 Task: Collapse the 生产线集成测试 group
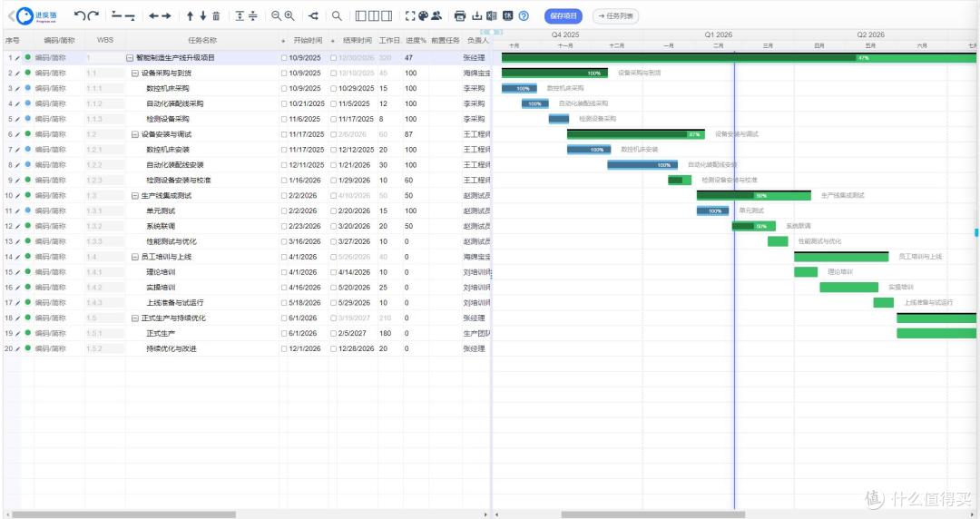135,196
